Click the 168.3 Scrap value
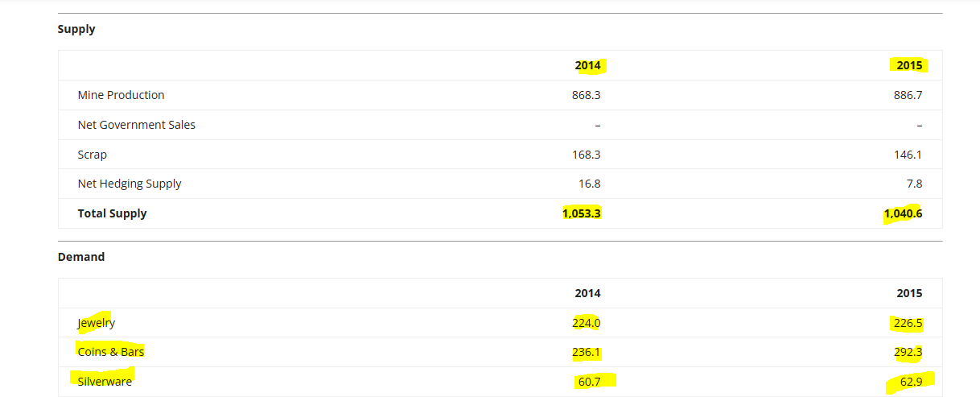 pyautogui.click(x=587, y=155)
